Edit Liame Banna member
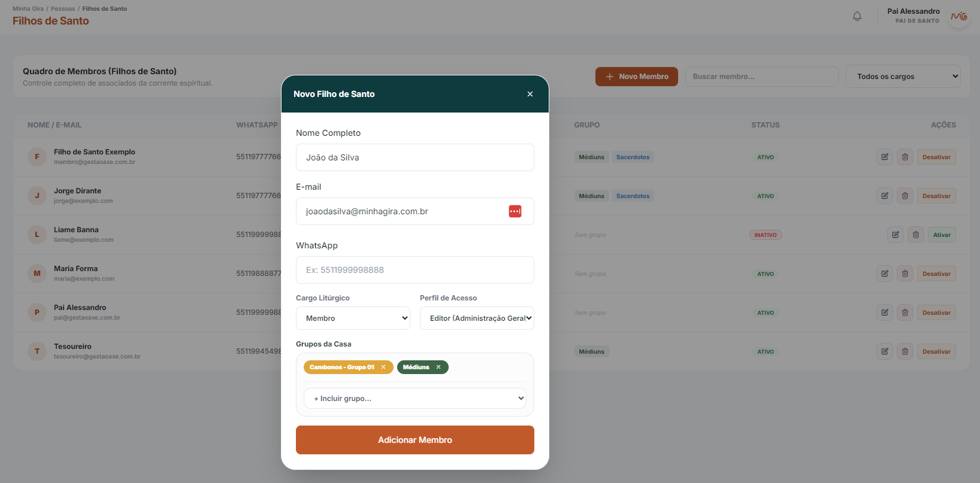The width and height of the screenshot is (980, 483). pos(896,235)
